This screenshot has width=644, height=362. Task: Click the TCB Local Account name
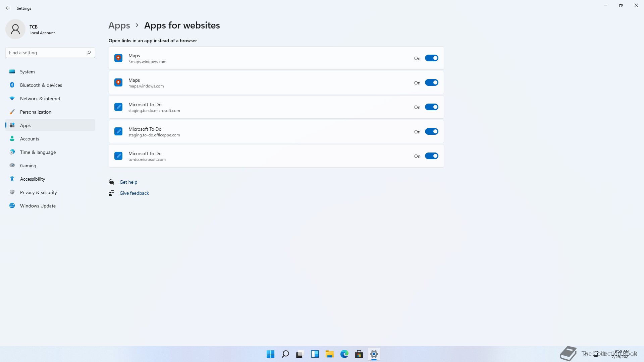[42, 29]
